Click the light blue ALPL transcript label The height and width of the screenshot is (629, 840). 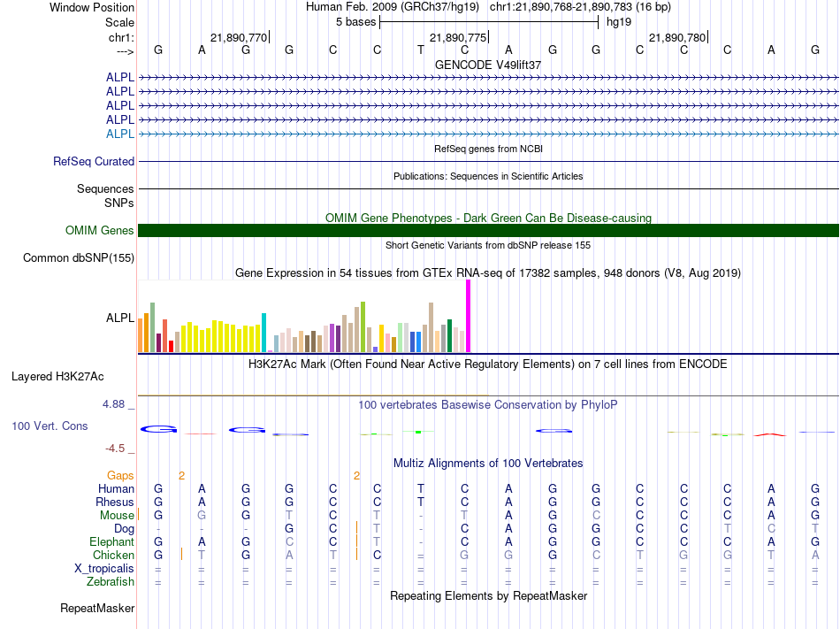[120, 134]
